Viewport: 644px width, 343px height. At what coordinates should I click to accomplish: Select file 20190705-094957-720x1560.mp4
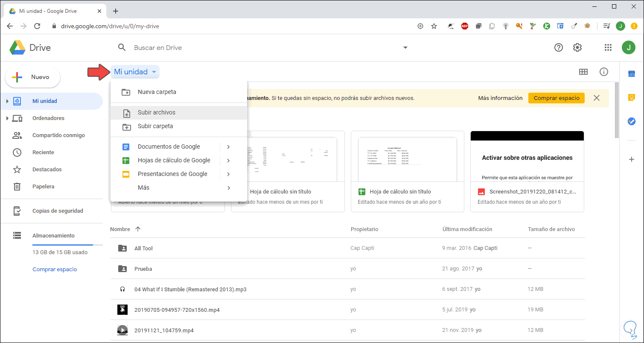pyautogui.click(x=347, y=310)
